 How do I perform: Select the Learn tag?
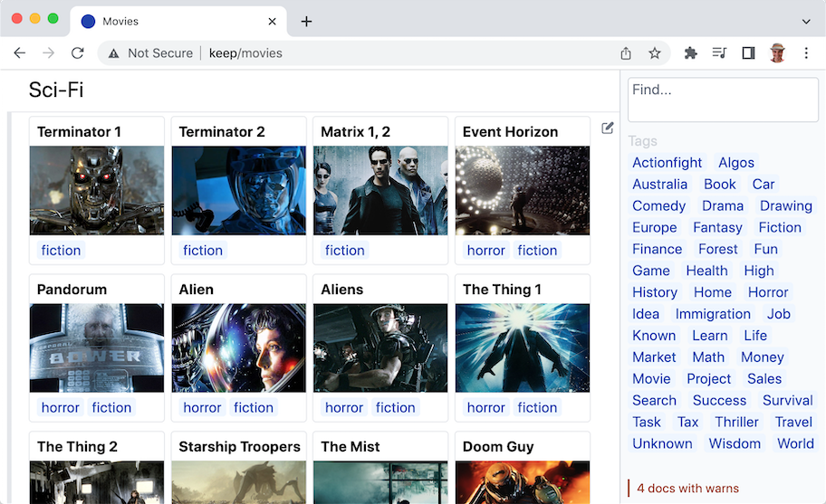pos(709,335)
